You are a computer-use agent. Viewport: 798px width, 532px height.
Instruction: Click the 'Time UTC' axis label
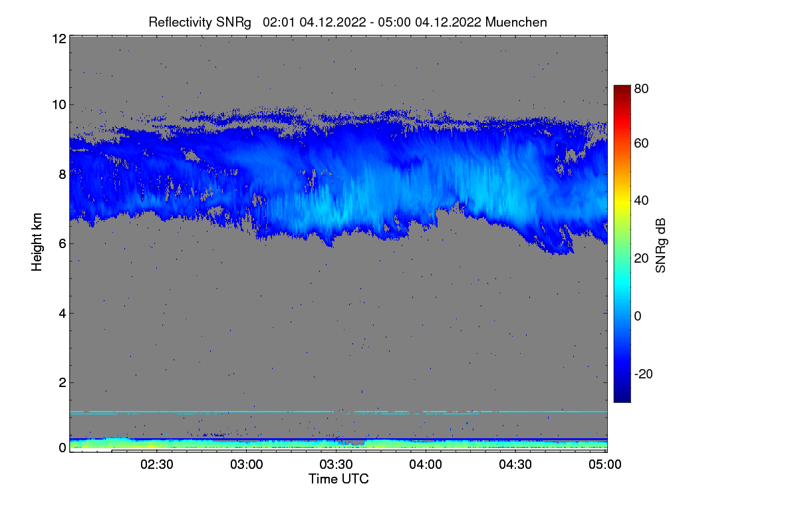coord(338,479)
